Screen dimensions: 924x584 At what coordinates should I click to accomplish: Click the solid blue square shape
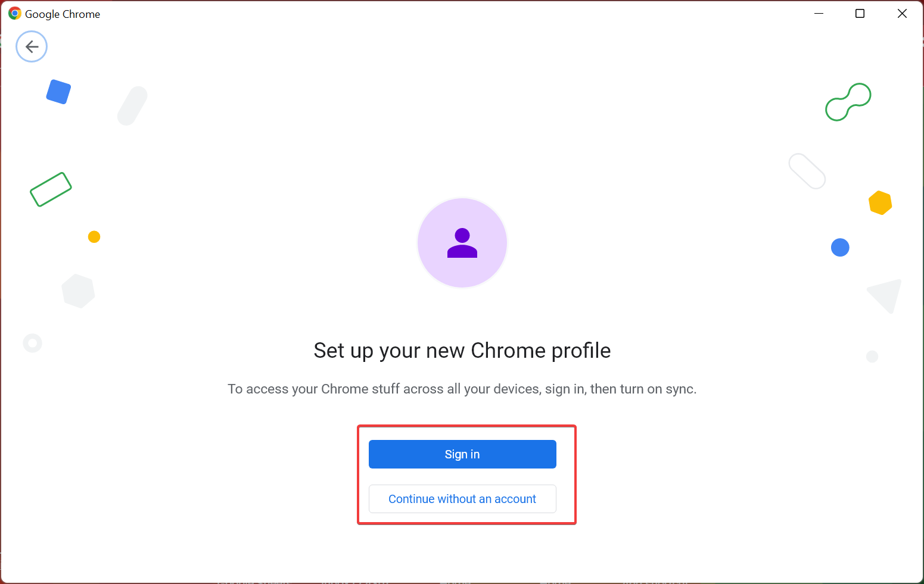pyautogui.click(x=58, y=92)
